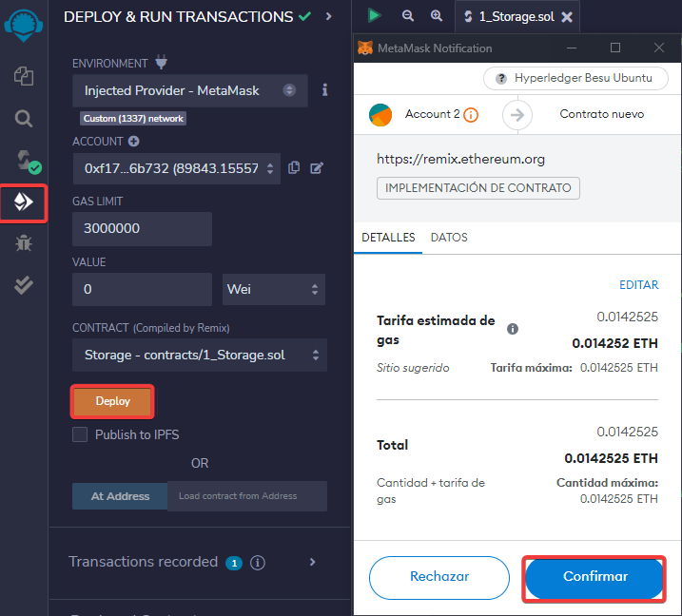Click the EDITAR link for gas

(638, 285)
